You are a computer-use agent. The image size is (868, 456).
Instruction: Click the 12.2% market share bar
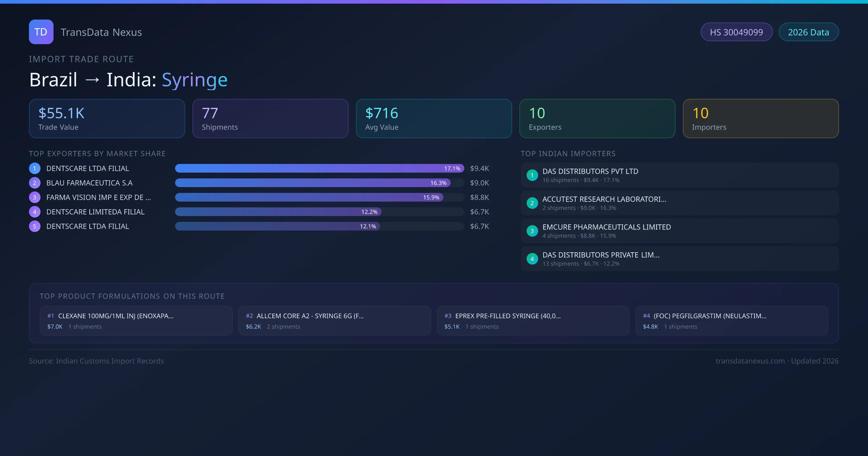pyautogui.click(x=278, y=212)
